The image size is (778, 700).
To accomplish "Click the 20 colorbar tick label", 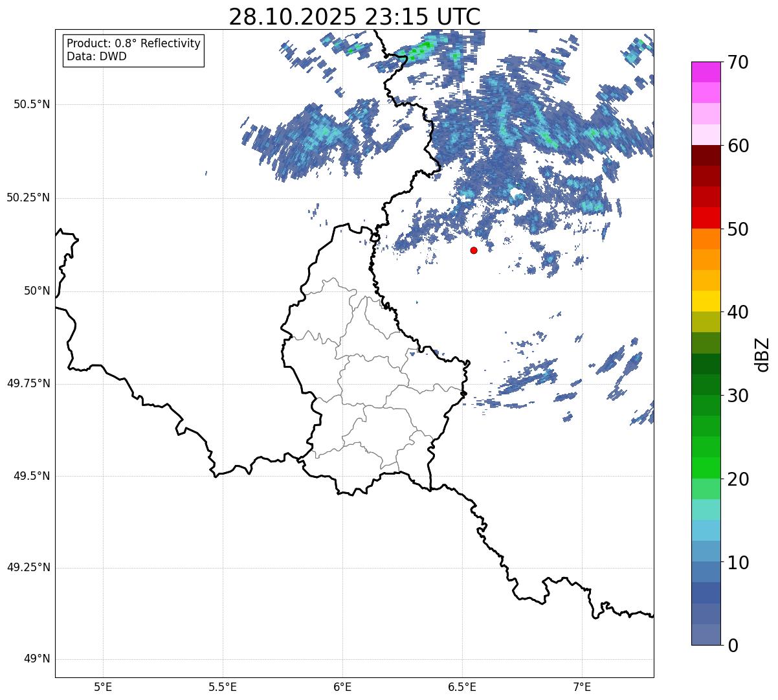I will coord(739,479).
